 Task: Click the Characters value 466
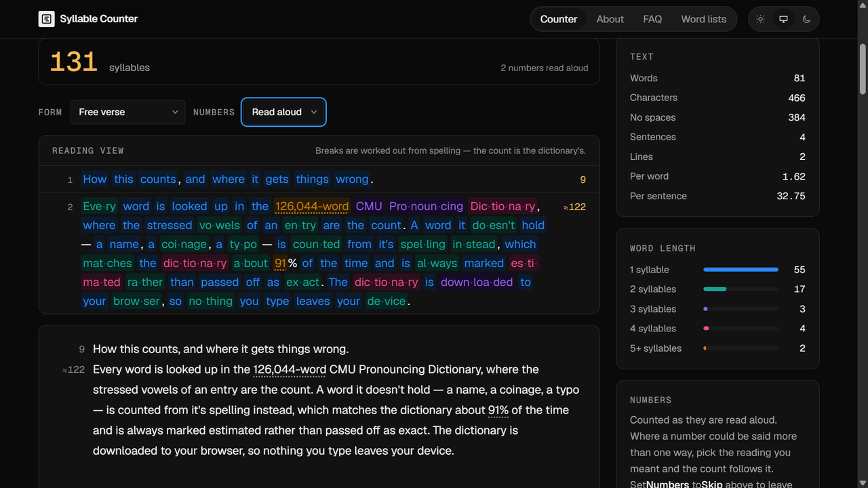(797, 98)
